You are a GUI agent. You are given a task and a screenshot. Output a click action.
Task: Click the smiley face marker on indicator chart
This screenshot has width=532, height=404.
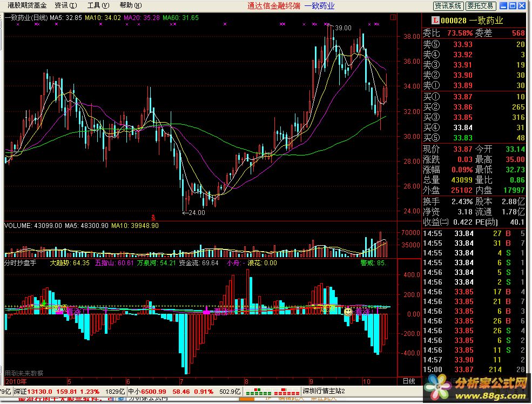348,312
